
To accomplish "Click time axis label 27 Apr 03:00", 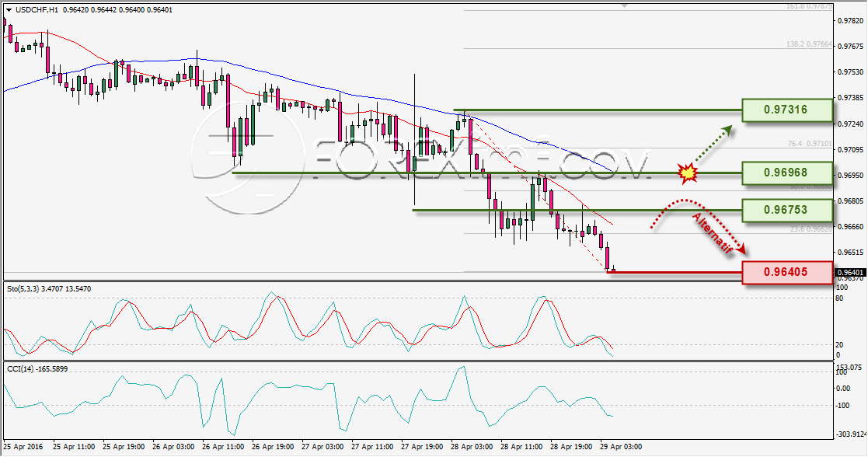I will 322,446.
